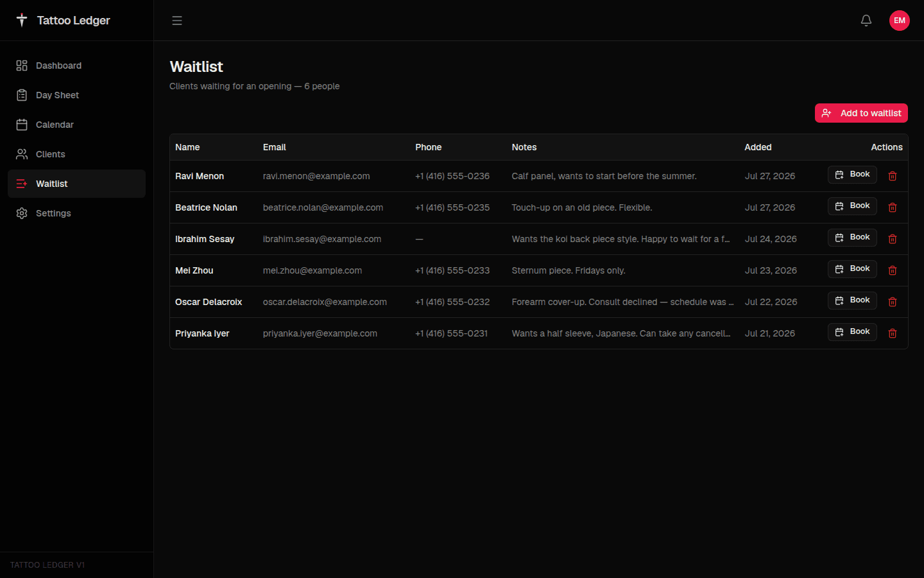
Task: Click the name Ibrahim Sesay
Action: [x=205, y=239]
